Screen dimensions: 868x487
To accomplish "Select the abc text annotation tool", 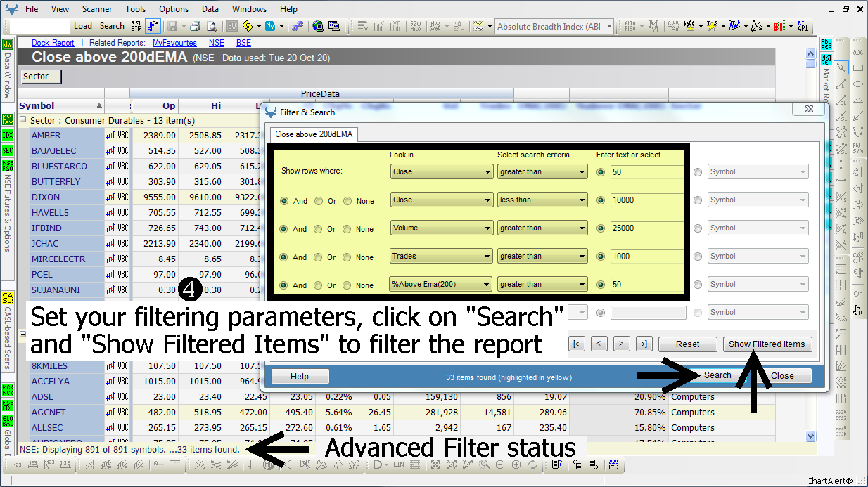I will pyautogui.click(x=858, y=51).
